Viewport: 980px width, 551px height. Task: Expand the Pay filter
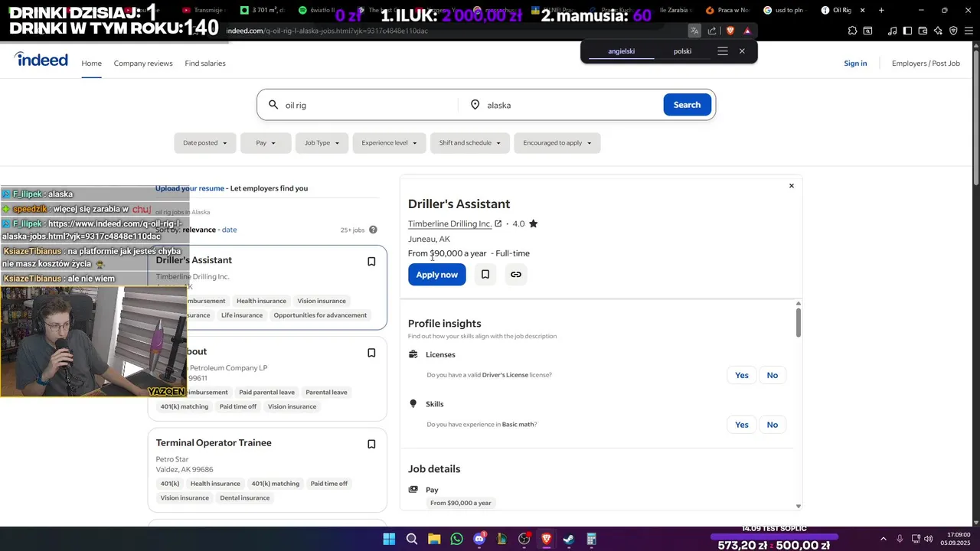(266, 143)
